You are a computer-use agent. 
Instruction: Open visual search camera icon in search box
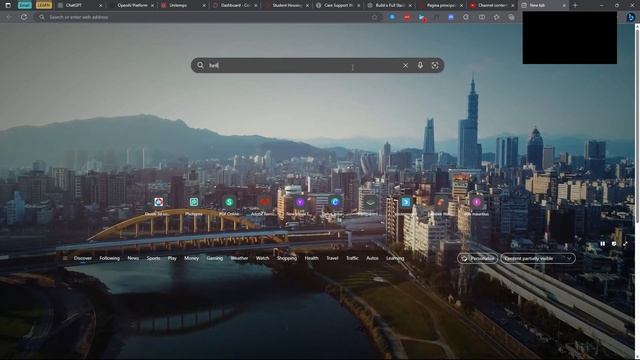pyautogui.click(x=435, y=65)
